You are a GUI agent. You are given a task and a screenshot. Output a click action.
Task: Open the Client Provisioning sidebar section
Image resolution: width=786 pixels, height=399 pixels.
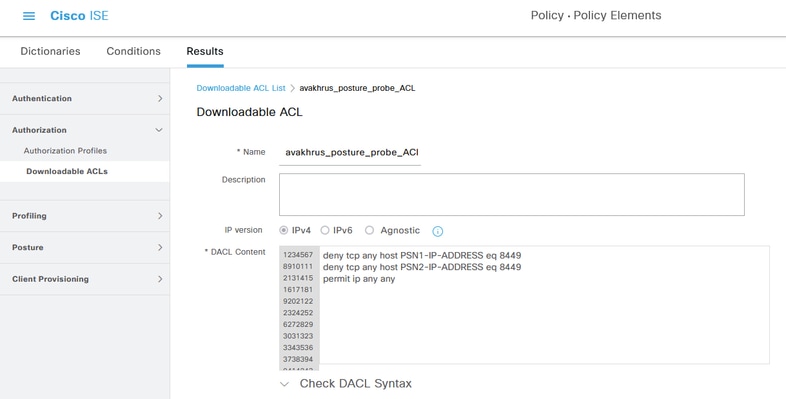85,279
